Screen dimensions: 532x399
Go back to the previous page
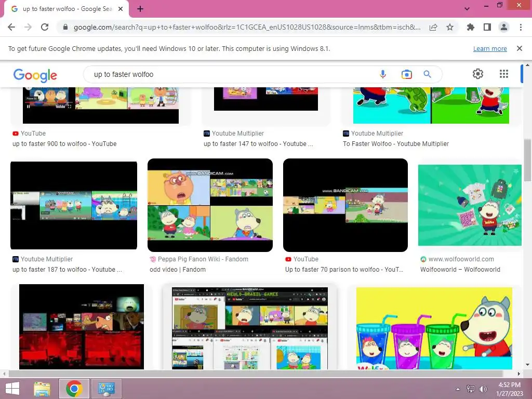11,27
